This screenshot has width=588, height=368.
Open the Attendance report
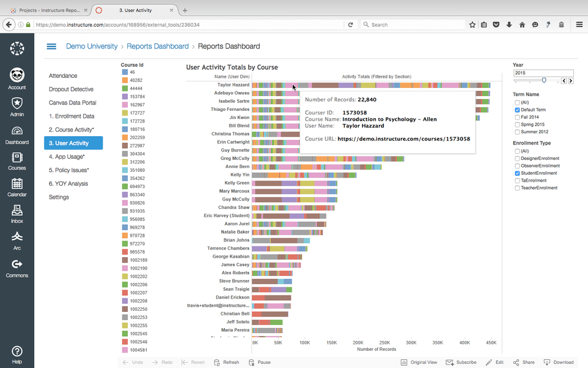[x=63, y=75]
